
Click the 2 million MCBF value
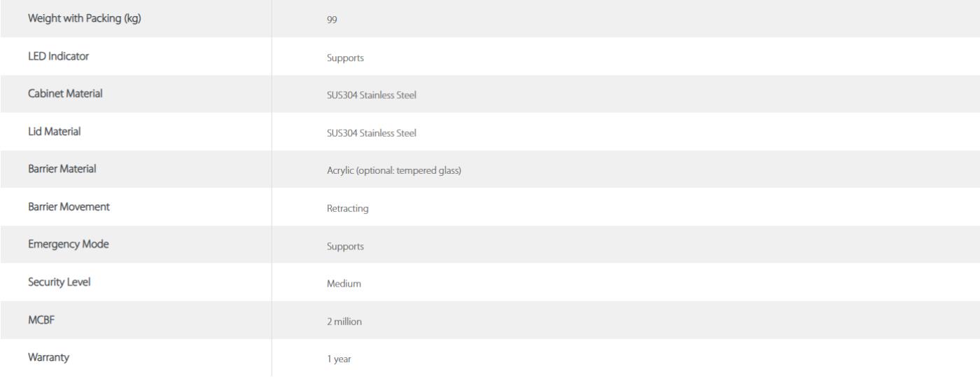click(344, 323)
